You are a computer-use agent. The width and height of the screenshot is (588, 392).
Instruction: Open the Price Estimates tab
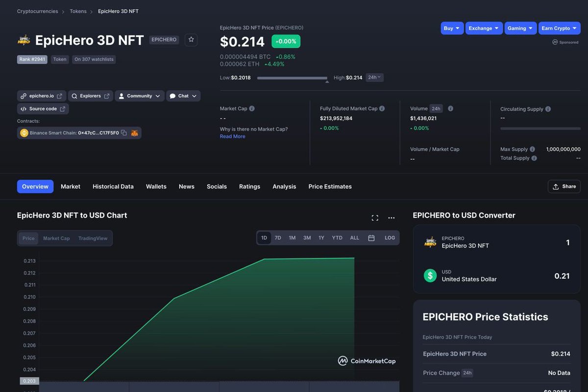click(330, 186)
